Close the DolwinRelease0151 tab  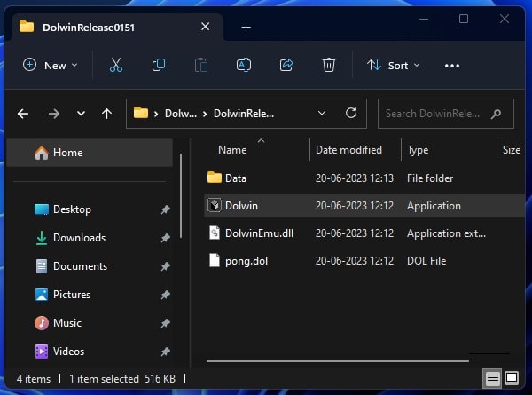(x=206, y=27)
